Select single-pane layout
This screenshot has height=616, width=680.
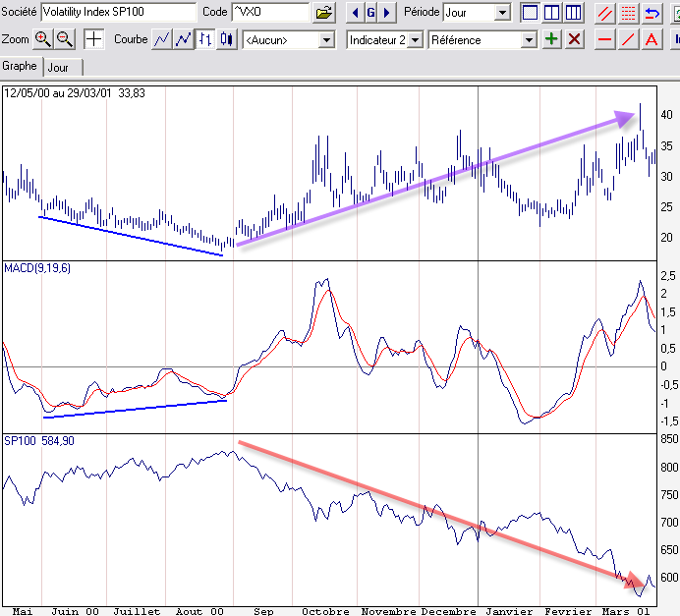pos(530,13)
